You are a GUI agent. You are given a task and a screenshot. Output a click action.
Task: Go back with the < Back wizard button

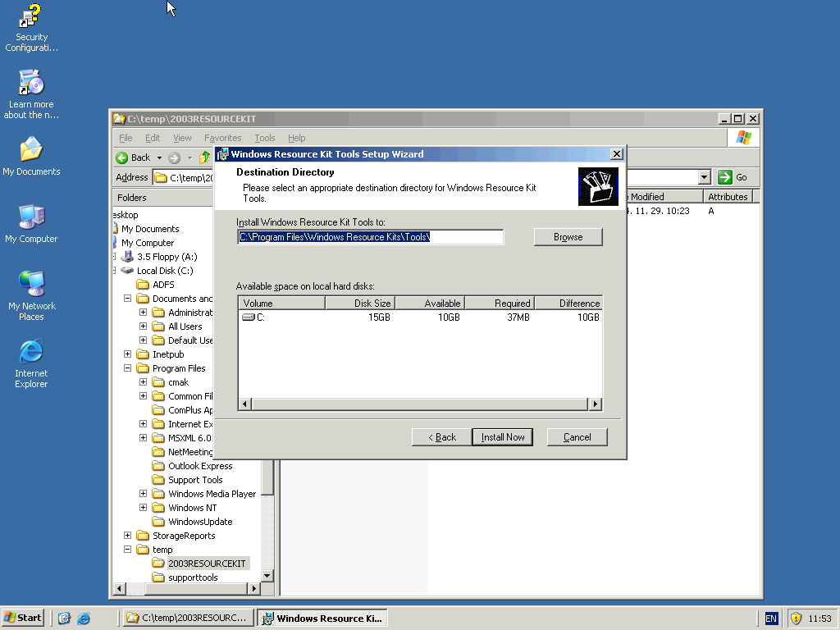442,437
